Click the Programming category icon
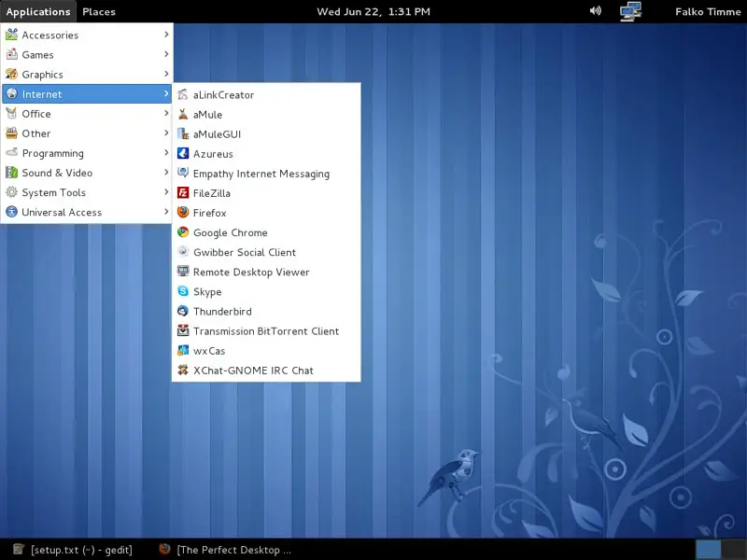747x560 pixels. (12, 152)
